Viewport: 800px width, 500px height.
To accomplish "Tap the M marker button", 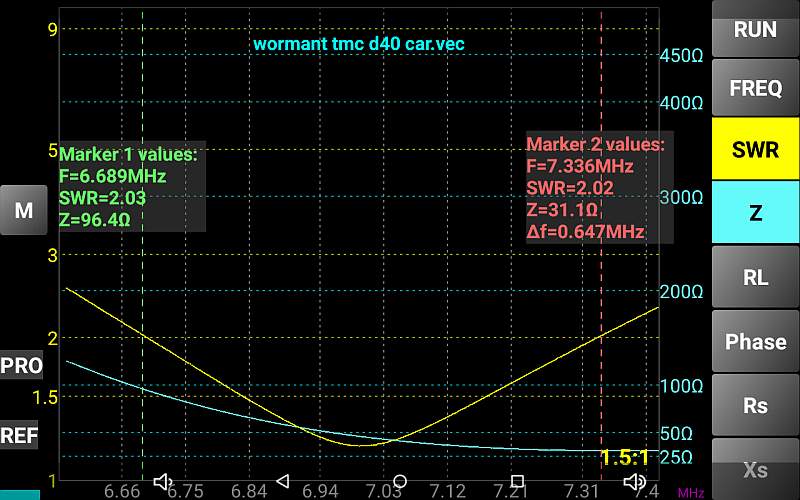I will pyautogui.click(x=23, y=210).
